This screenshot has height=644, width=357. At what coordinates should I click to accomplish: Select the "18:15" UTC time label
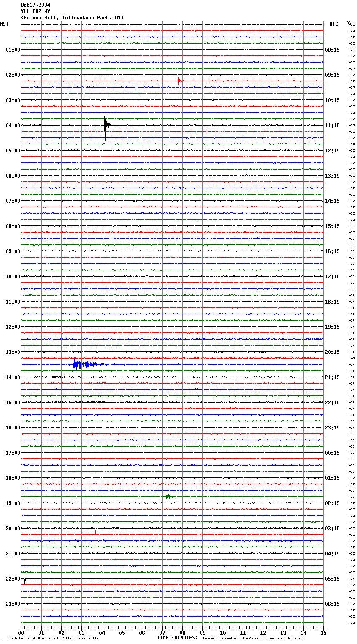point(332,302)
